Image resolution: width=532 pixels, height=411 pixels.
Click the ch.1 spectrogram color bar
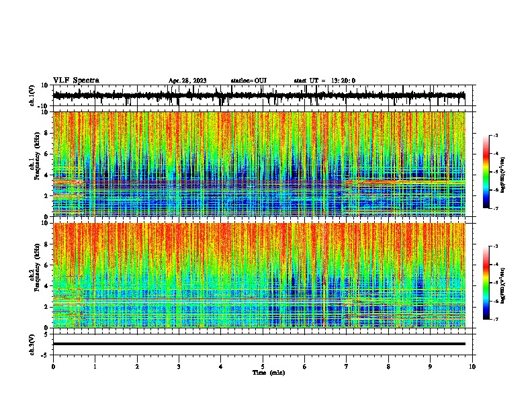point(486,172)
